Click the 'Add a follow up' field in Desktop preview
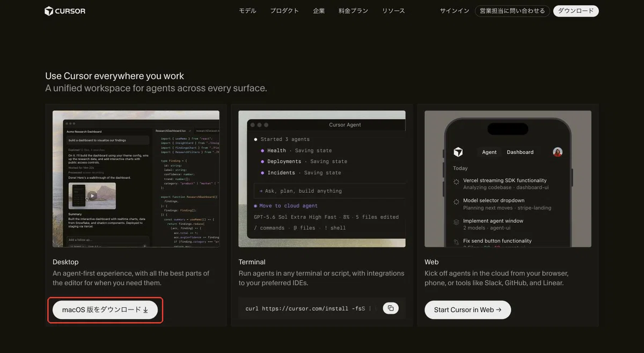 (107, 240)
